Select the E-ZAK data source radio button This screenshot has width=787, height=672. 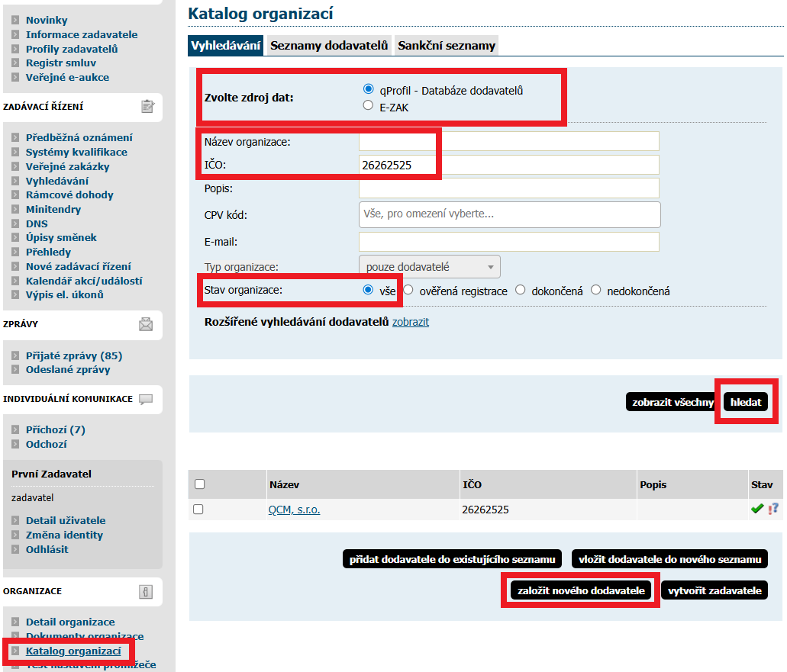369,106
